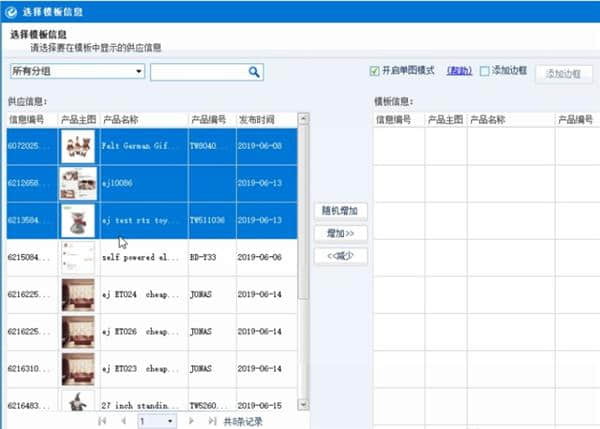Image resolution: width=600 pixels, height=429 pixels.
Task: Click product code TW511036
Action: pos(207,220)
